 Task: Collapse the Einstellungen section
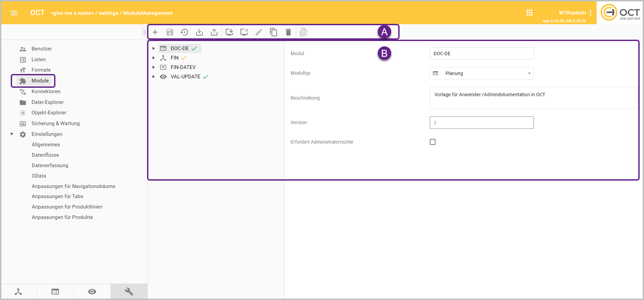point(12,134)
